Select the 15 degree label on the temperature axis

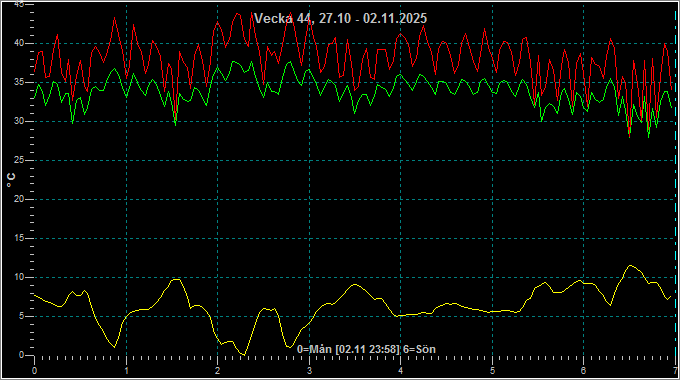(x=19, y=238)
